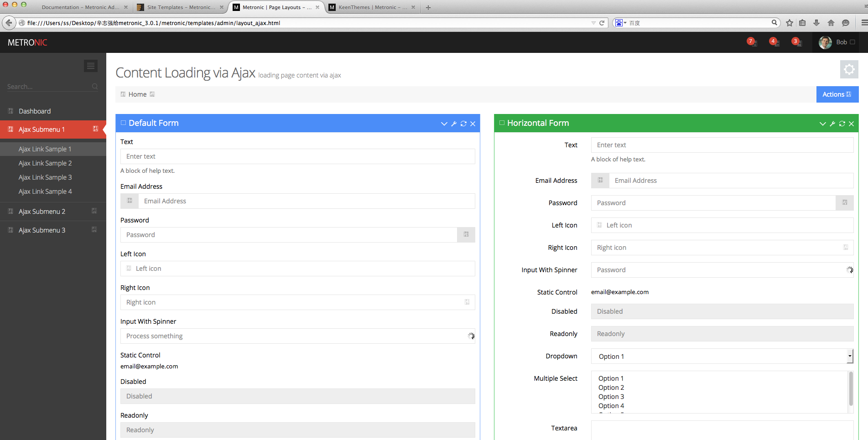Open inbox badge showing 4
The image size is (868, 440).
[774, 42]
